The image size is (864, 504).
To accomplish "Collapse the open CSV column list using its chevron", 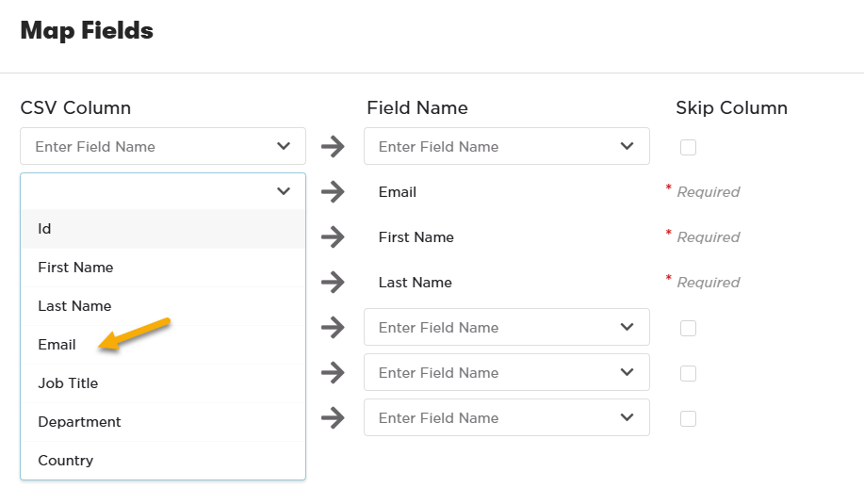I will click(284, 191).
